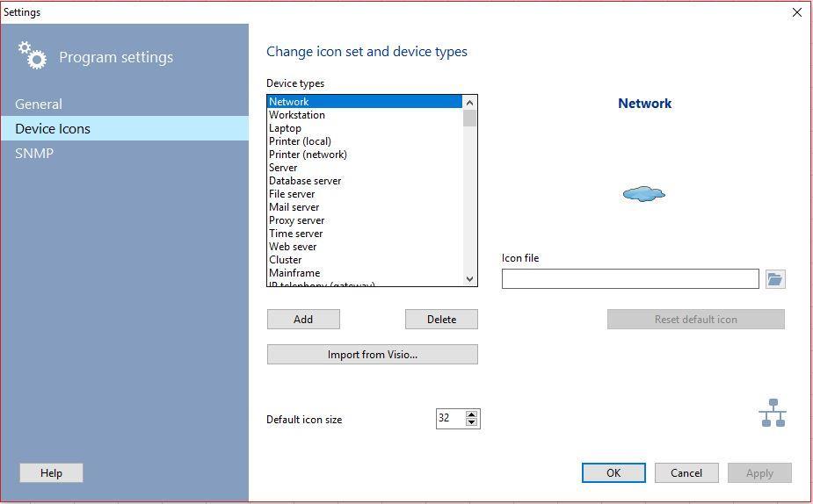Click the device list scroll up arrow
The height and width of the screenshot is (504, 813).
coord(469,103)
